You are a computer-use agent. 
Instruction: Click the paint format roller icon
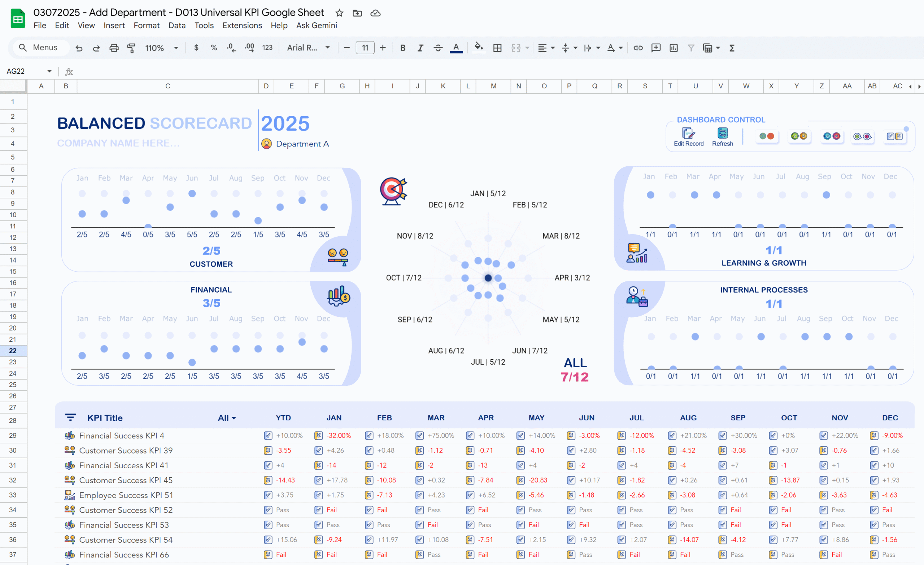pos(131,48)
